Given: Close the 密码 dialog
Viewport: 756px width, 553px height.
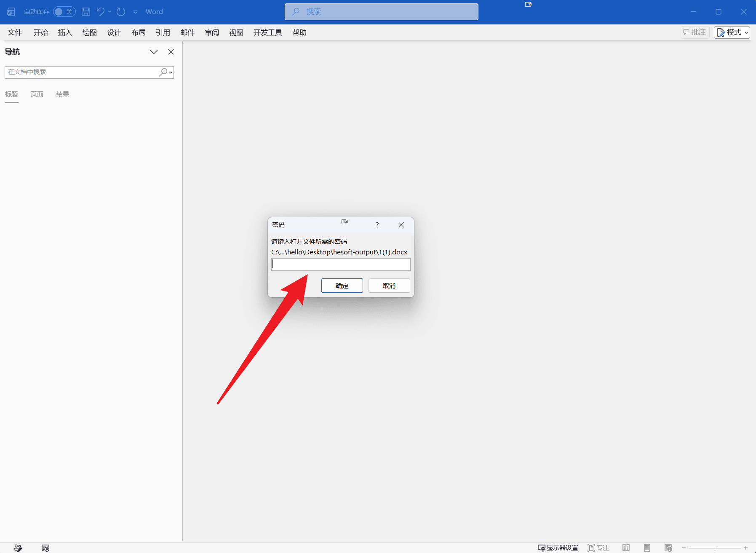Looking at the screenshot, I should point(401,225).
